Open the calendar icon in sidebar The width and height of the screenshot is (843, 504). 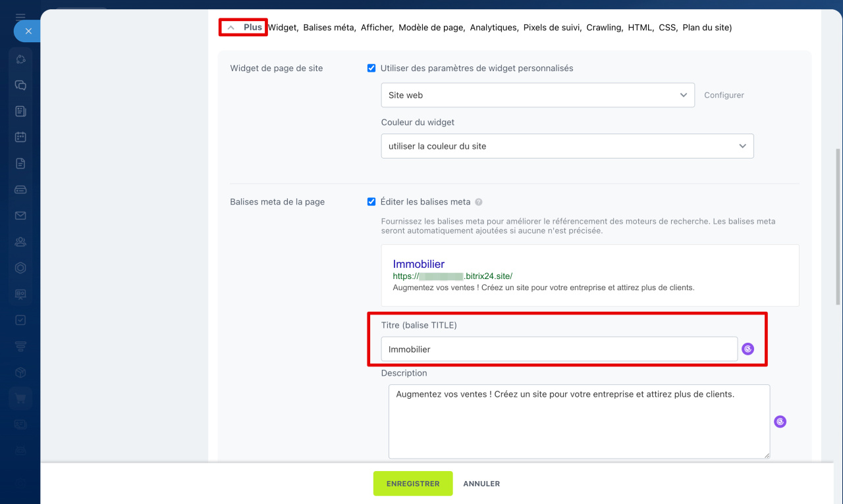20,137
